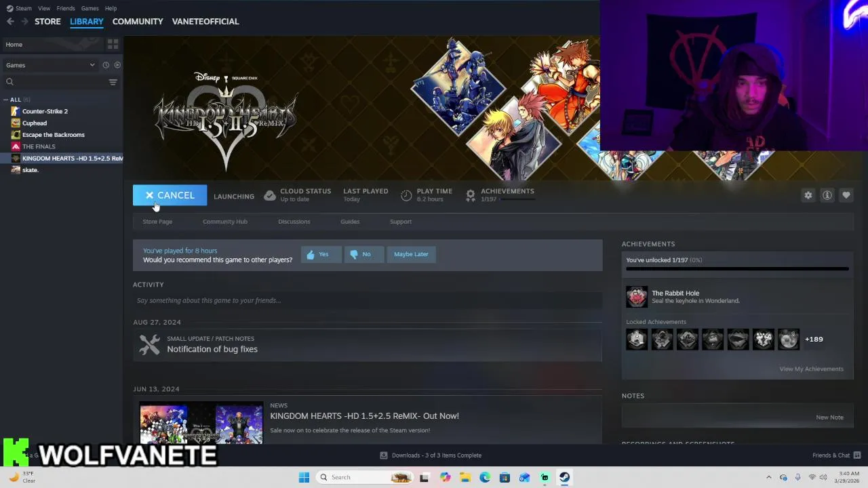Show hidden system tray icons chevron
The width and height of the screenshot is (868, 488).
769,477
